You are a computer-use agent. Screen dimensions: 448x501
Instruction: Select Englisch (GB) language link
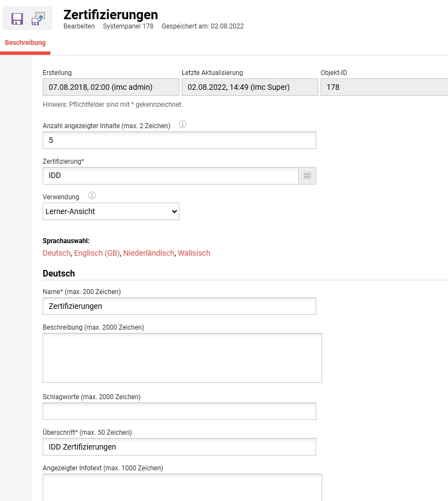point(97,253)
